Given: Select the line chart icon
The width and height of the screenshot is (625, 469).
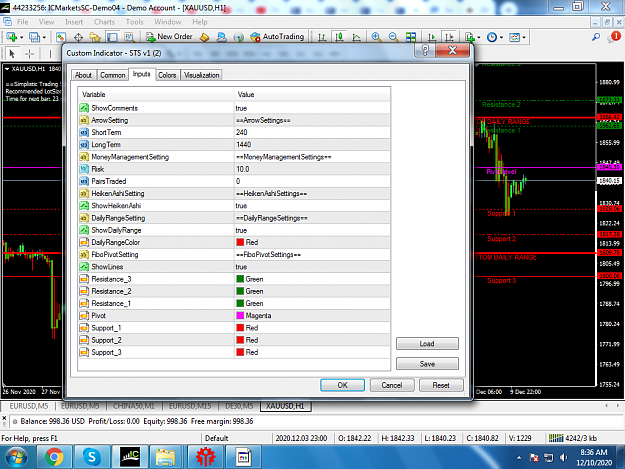Looking at the screenshot, I should click(356, 37).
